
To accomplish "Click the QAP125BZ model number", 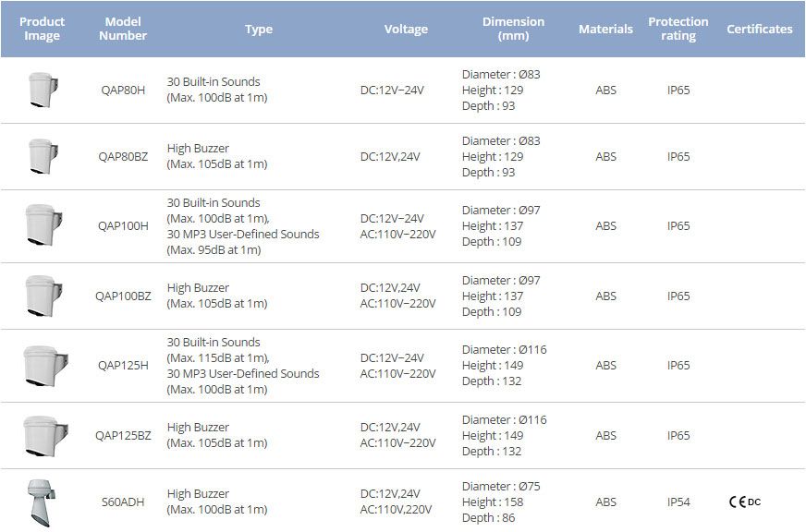I will point(123,436).
